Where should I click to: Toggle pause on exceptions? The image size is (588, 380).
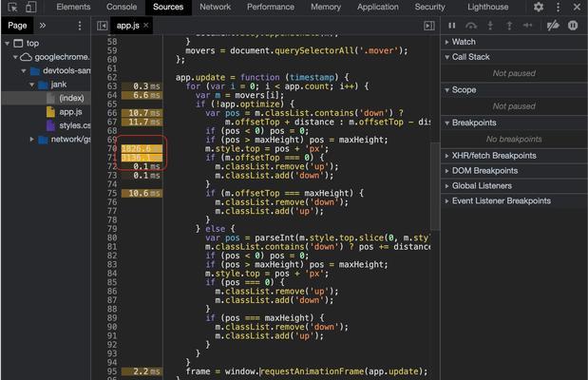point(573,26)
